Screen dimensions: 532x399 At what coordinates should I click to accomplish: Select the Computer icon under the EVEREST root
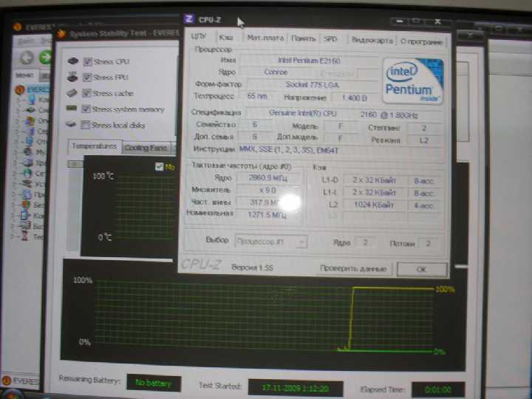32,100
